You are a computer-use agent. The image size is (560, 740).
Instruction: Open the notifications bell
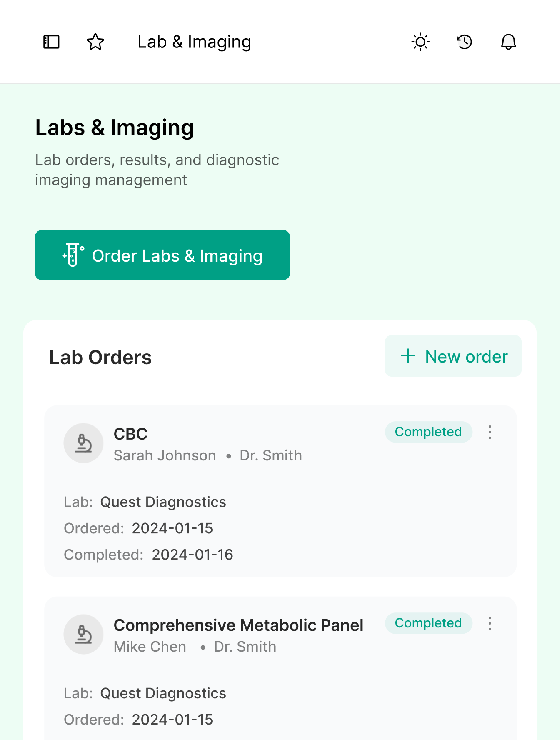508,42
